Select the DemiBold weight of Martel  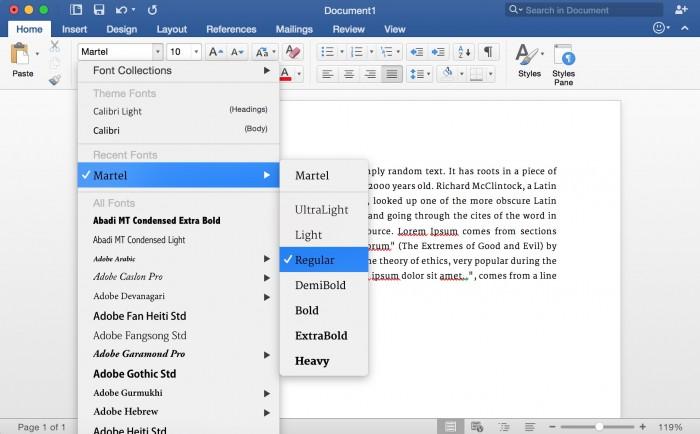point(324,285)
